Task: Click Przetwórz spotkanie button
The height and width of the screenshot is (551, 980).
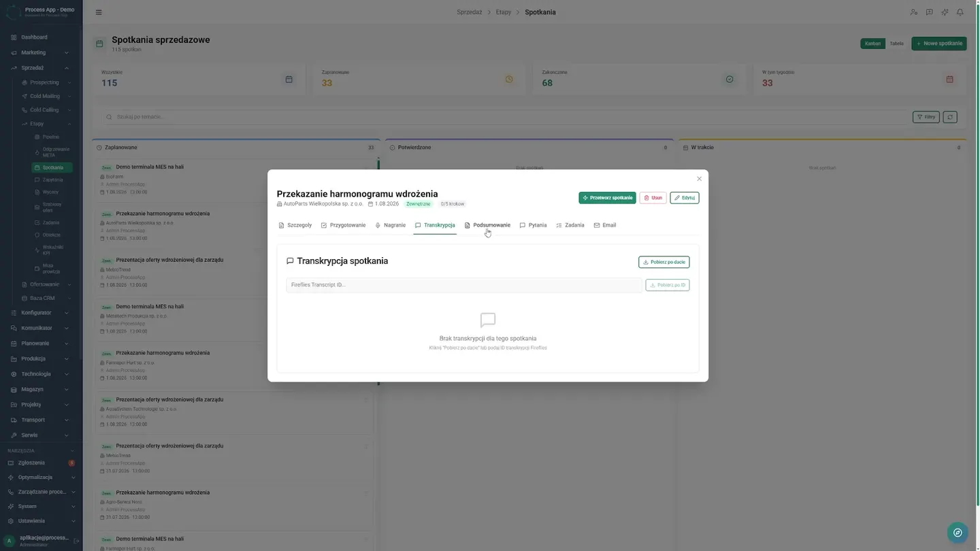Action: click(607, 198)
